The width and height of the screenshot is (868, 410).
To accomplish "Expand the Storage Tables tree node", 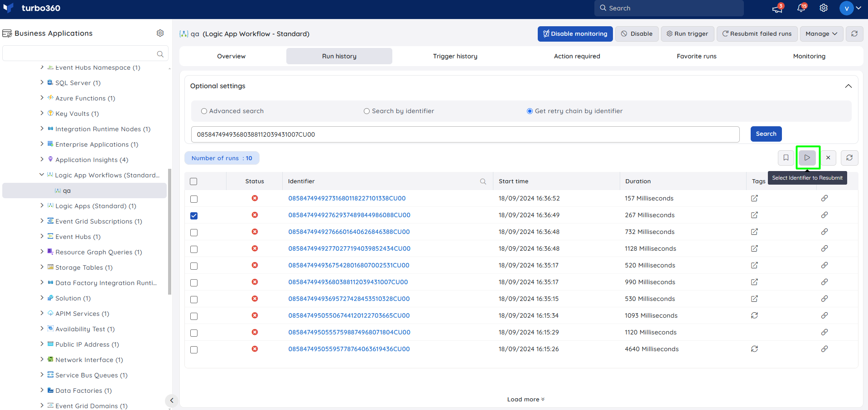I will pos(42,267).
